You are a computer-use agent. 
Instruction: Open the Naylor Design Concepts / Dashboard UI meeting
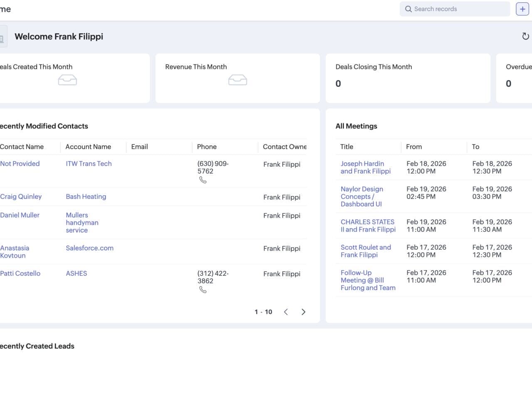(362, 196)
